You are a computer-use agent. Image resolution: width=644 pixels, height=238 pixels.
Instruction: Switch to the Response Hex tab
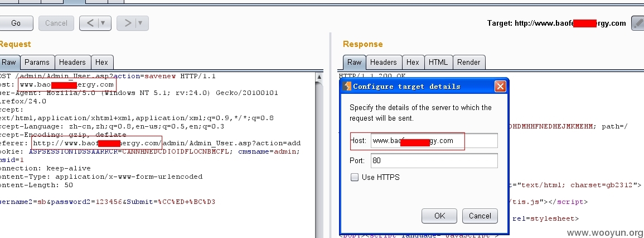point(413,62)
